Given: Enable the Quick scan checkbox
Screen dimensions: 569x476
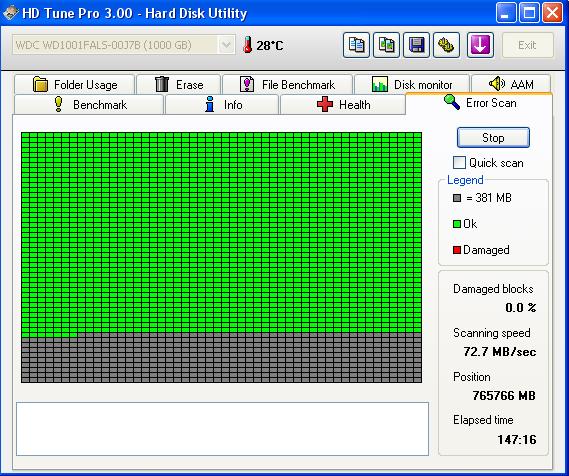Looking at the screenshot, I should pos(459,163).
